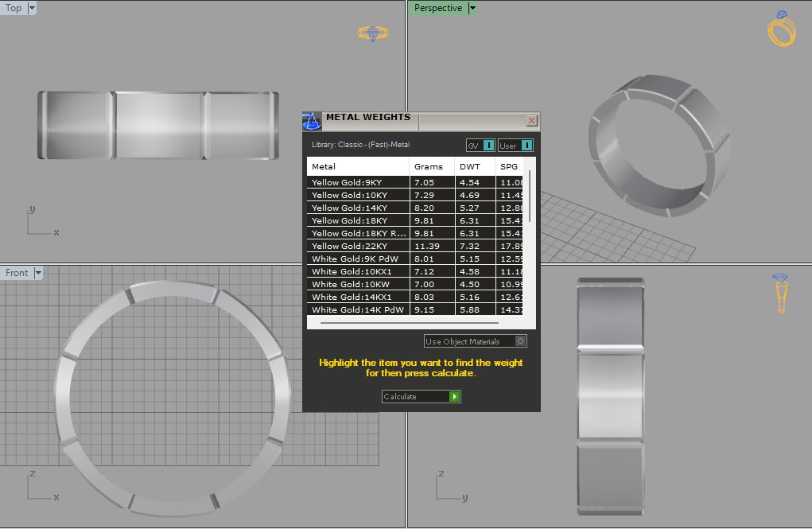The image size is (812, 529).
Task: Open the Top viewport dropdown arrow
Action: pyautogui.click(x=32, y=8)
